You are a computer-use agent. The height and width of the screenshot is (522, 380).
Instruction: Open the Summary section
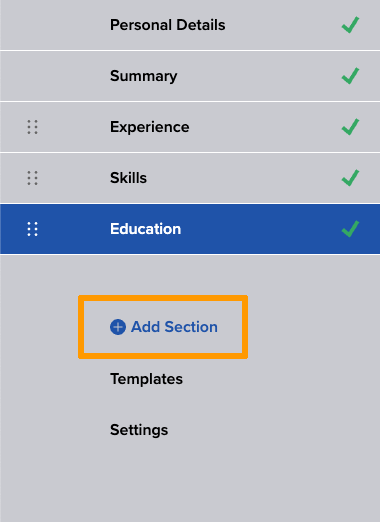144,76
